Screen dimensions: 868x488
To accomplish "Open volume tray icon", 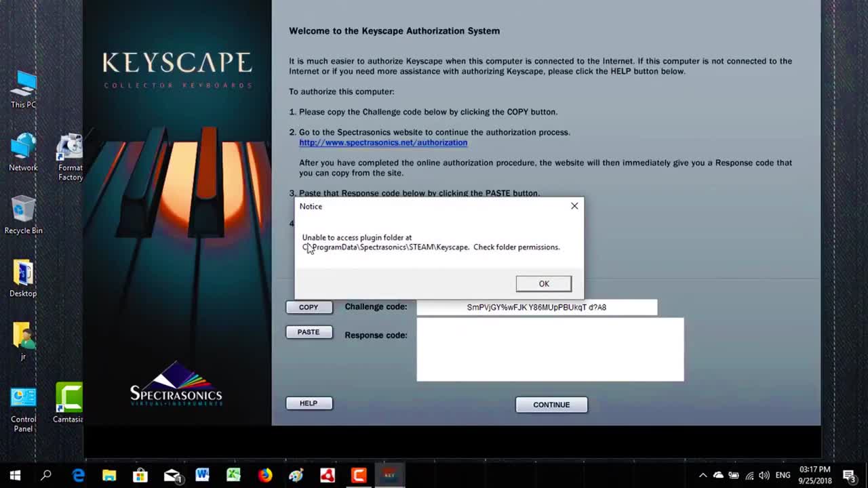I will click(765, 475).
